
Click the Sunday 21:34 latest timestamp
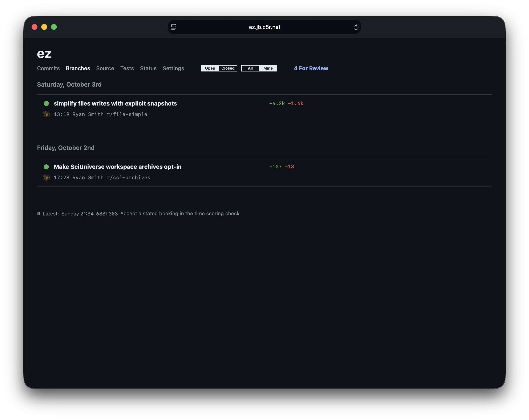77,214
